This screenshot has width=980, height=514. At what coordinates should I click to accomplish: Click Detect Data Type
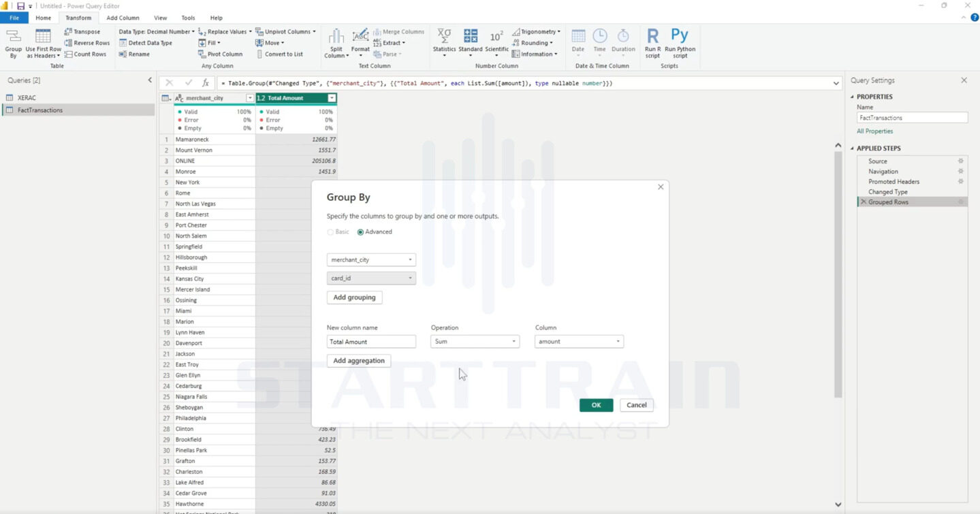coord(146,43)
